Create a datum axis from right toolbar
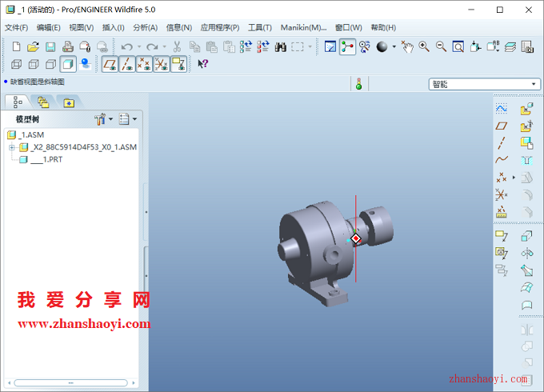544x392 pixels. click(502, 142)
